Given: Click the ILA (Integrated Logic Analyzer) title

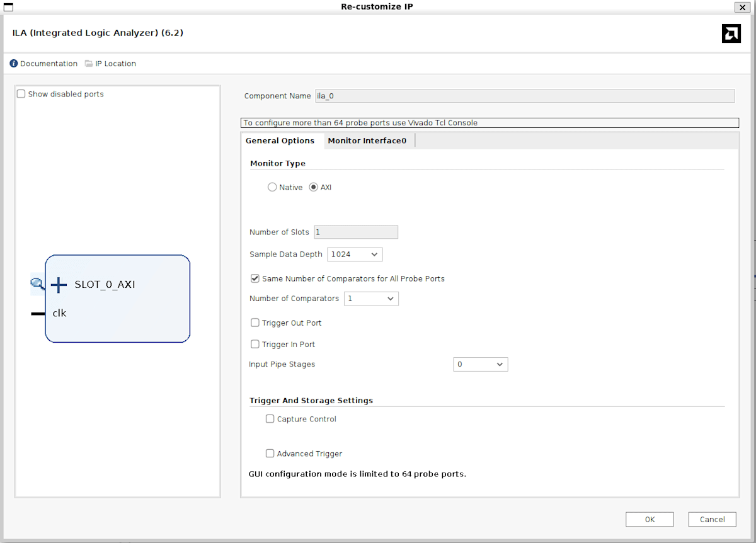Looking at the screenshot, I should click(98, 33).
